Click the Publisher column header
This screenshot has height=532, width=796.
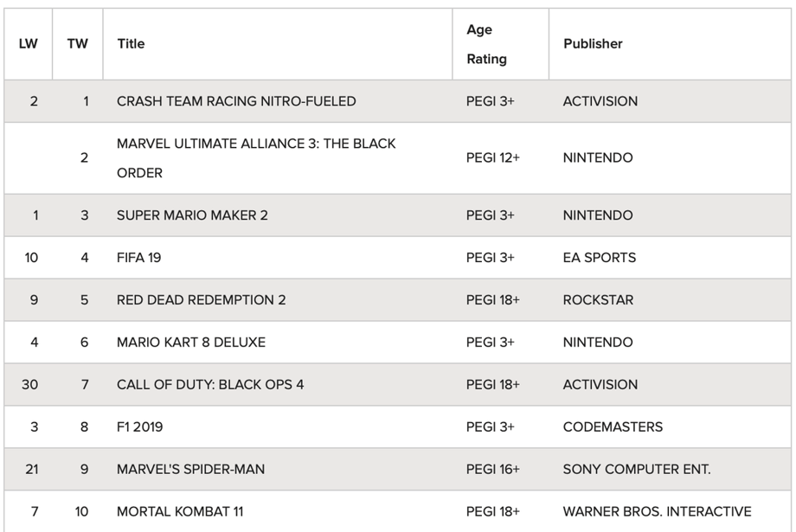[x=593, y=44]
